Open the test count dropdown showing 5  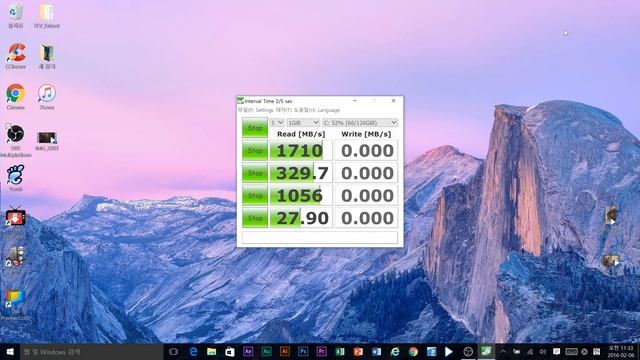(277, 122)
